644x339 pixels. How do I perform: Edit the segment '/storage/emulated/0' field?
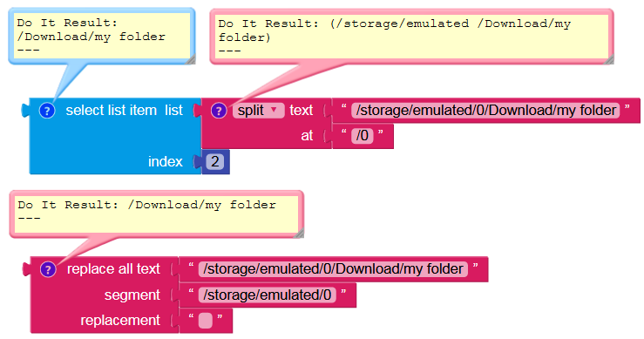click(x=267, y=295)
